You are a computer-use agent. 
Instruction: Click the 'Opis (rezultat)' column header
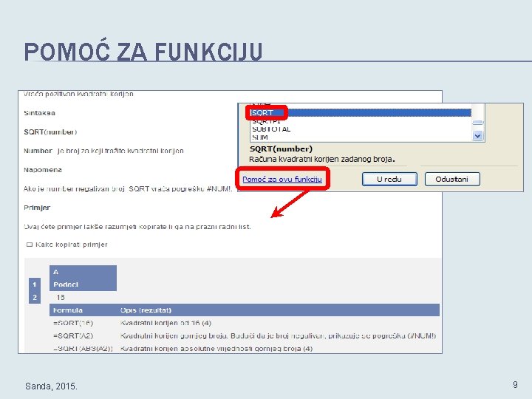146,310
